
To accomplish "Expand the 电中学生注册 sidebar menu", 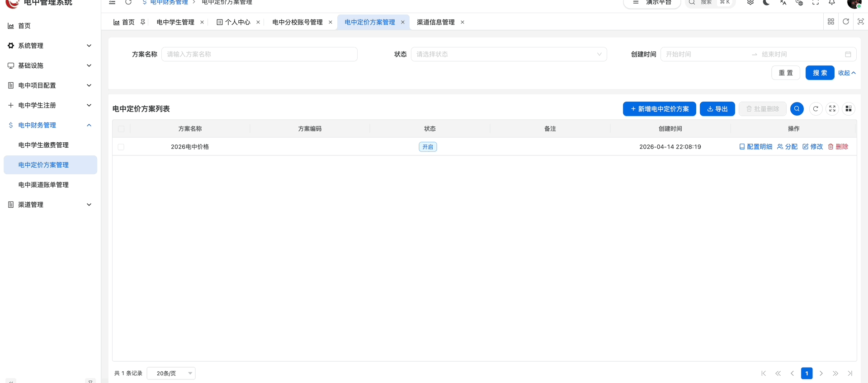I will point(50,105).
